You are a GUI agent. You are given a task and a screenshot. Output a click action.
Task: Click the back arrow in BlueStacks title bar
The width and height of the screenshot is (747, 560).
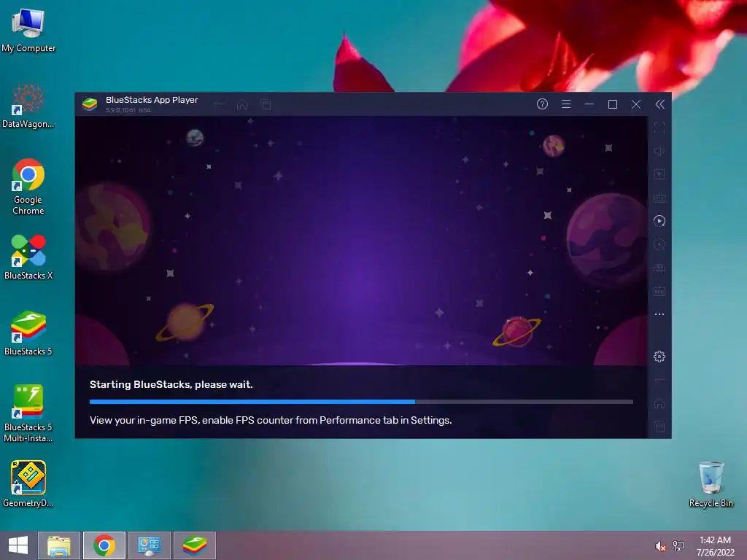(x=219, y=104)
